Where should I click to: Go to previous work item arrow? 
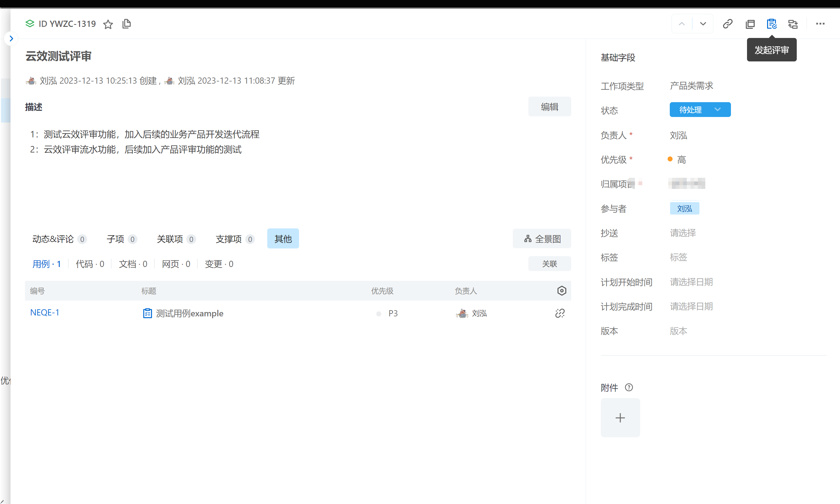tap(682, 24)
